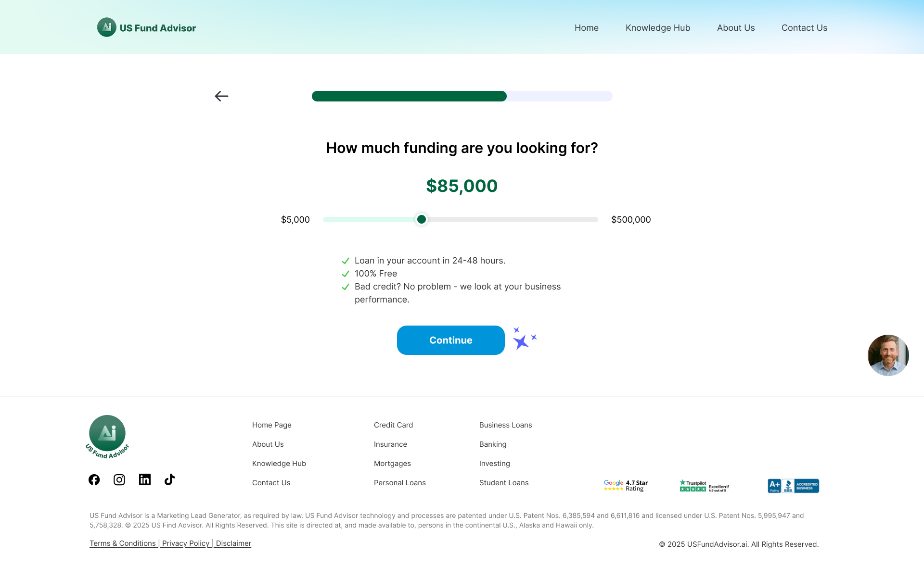
Task: Click the US Fund Advisor header logo
Action: (147, 28)
